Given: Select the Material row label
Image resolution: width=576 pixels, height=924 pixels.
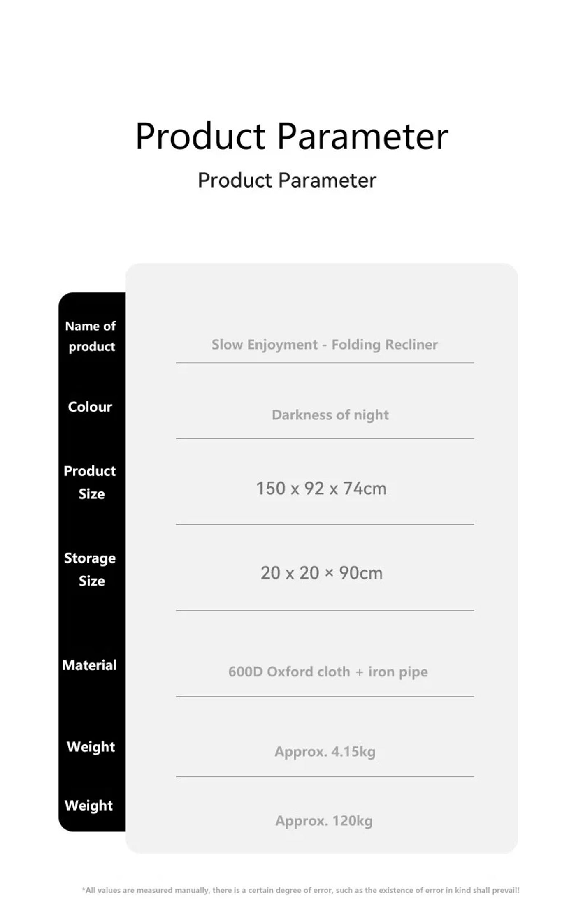Looking at the screenshot, I should click(x=89, y=665).
